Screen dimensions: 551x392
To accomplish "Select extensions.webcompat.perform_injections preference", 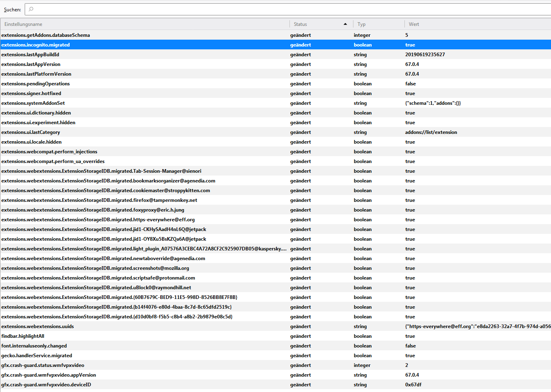I will click(x=49, y=152).
